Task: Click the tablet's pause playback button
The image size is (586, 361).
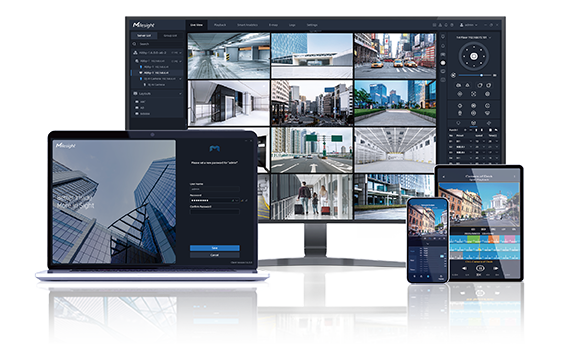Action: [x=480, y=268]
